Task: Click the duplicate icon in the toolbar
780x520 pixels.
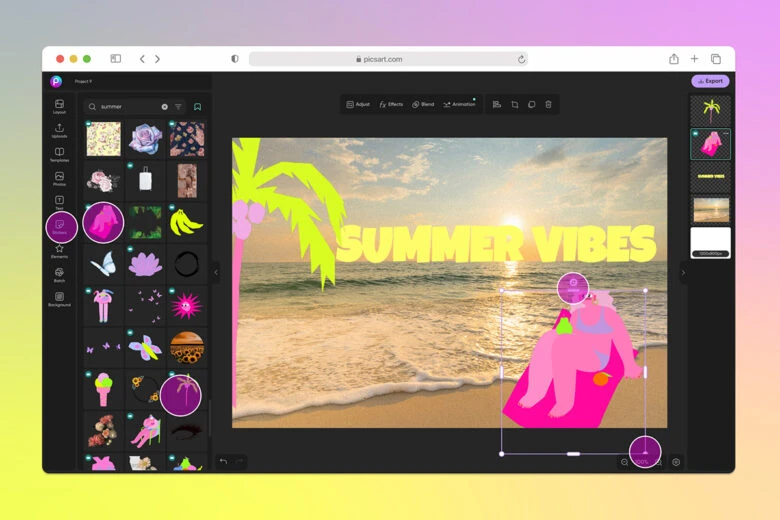Action: [531, 104]
